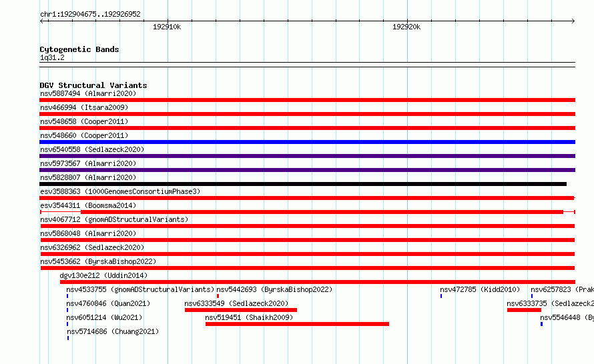Screen dimensions: 594x364
Task: Select nsv6326962 (Sedlazeck2020) label
Action: click(x=92, y=247)
